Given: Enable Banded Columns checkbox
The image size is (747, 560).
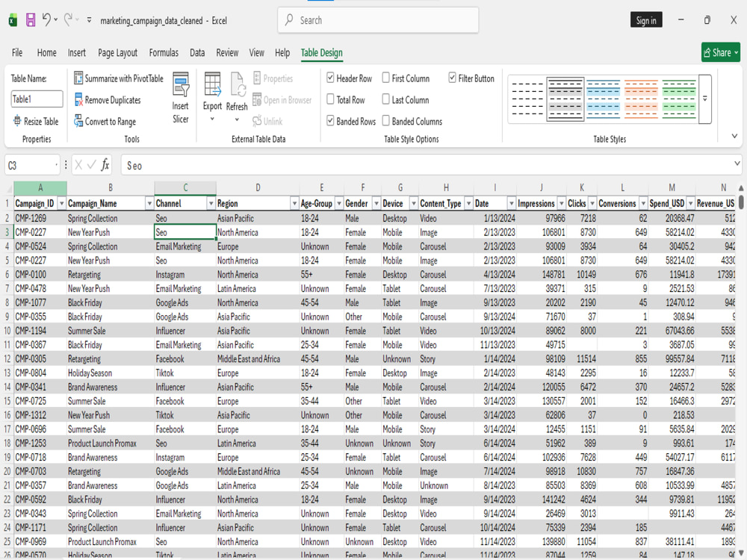Looking at the screenshot, I should pos(386,120).
